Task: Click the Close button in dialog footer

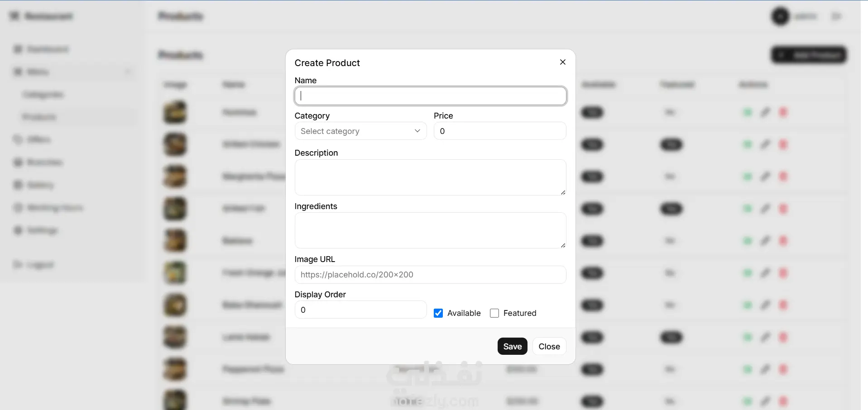Action: point(549,346)
